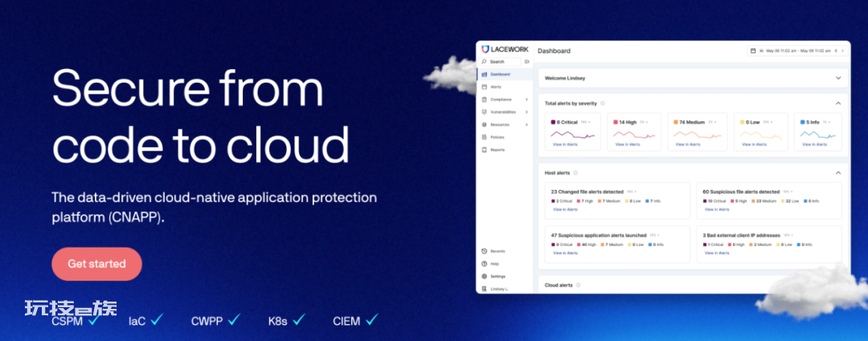Click the Lacework shield logo
The image size is (868, 341).
(x=485, y=49)
